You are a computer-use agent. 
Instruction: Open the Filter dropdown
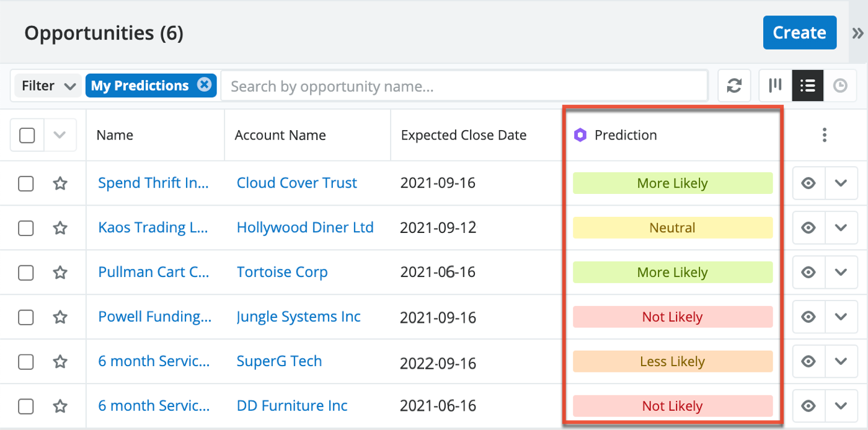click(48, 86)
